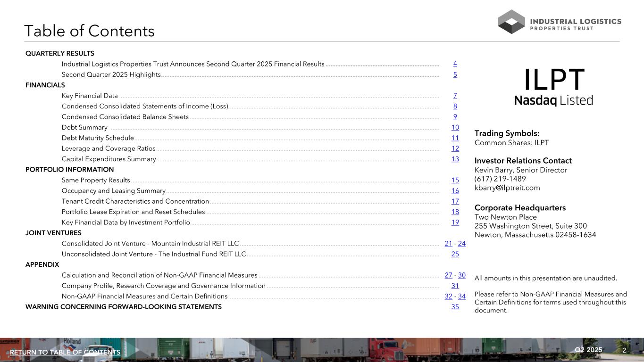This screenshot has height=362, width=644.
Task: Open Occupancy and Leasing Summary page 16
Action: pyautogui.click(x=455, y=190)
